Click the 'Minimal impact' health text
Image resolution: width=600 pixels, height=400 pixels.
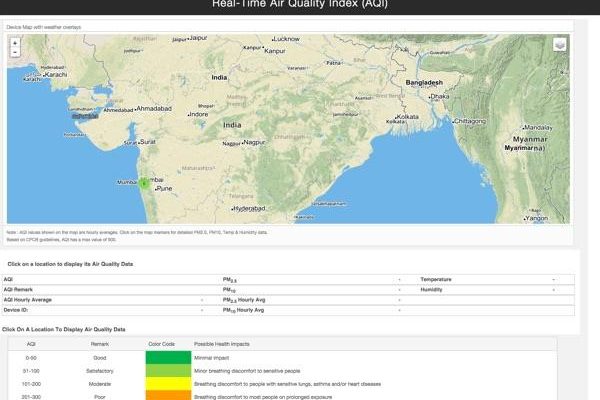[211, 358]
